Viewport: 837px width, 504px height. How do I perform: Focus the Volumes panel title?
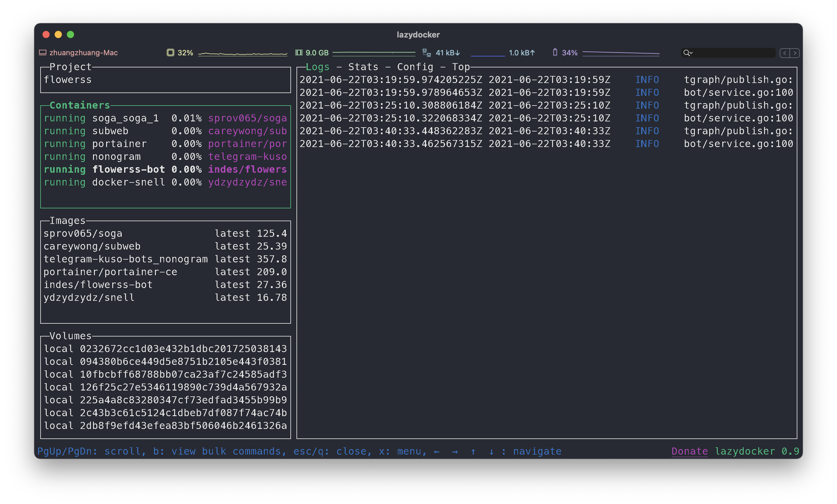pyautogui.click(x=71, y=336)
